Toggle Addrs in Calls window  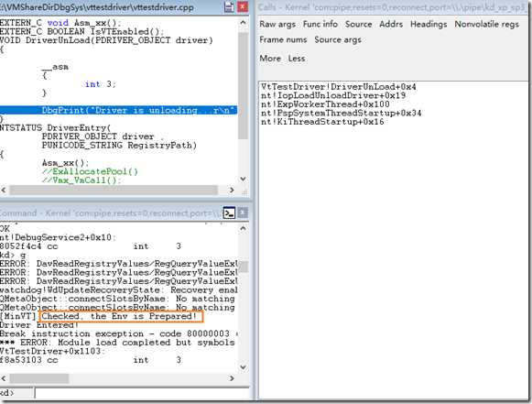pos(391,25)
